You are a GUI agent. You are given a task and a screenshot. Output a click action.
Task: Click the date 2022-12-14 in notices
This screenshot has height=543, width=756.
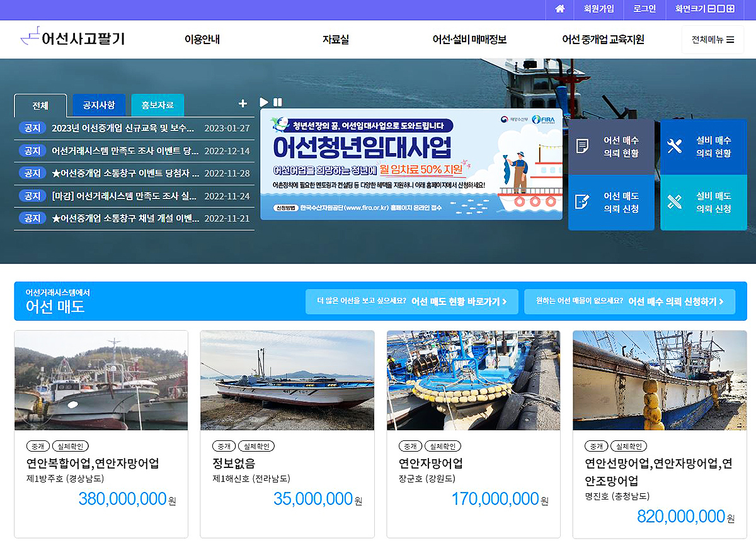[x=227, y=151]
